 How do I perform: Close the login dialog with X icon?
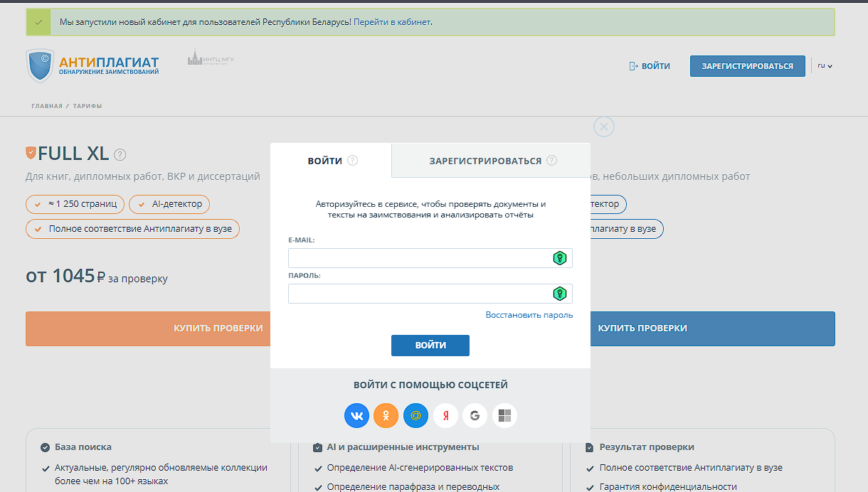(x=603, y=127)
